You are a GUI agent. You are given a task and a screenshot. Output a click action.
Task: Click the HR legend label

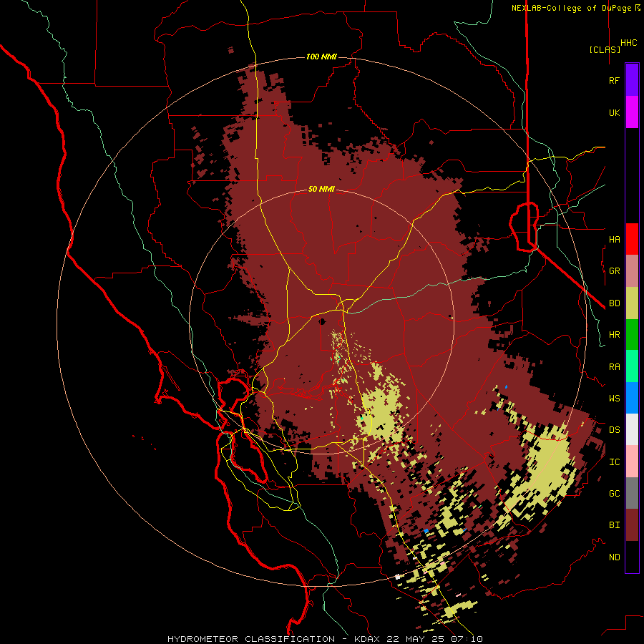click(614, 335)
